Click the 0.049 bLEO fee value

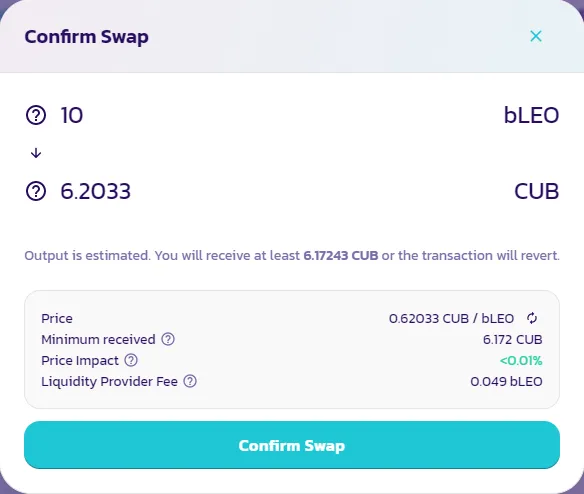[507, 381]
